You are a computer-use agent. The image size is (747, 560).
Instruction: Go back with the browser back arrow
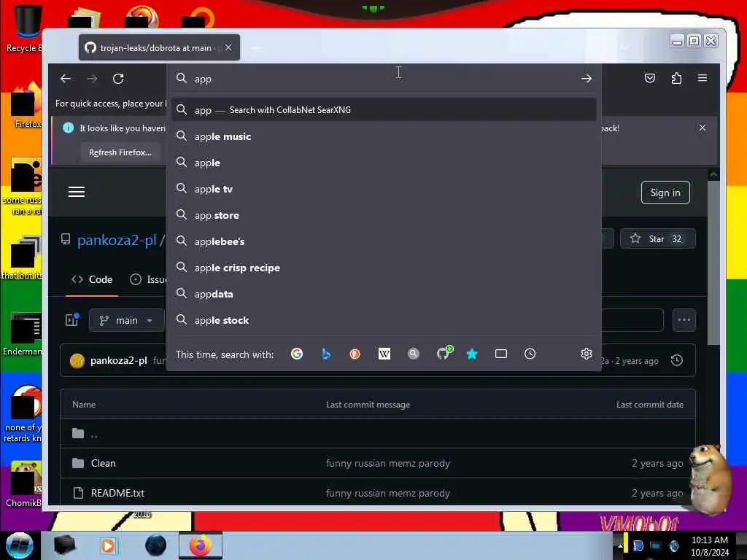point(66,79)
